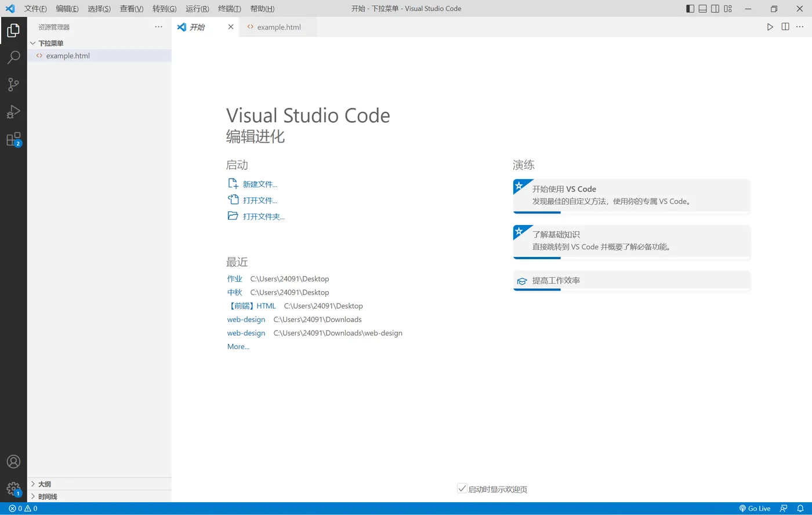
Task: Click the 打开文件 open file icon
Action: (x=233, y=200)
